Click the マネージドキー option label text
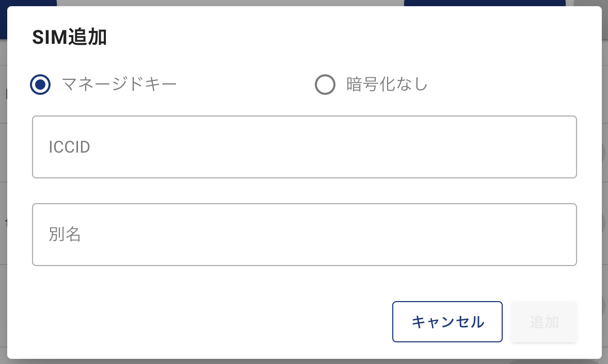 [x=119, y=84]
